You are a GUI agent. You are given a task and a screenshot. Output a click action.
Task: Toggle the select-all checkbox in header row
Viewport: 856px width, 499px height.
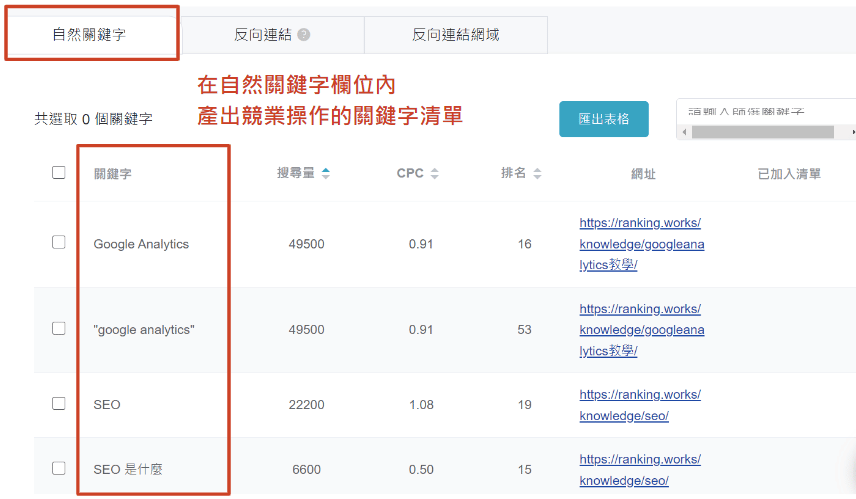pos(59,172)
